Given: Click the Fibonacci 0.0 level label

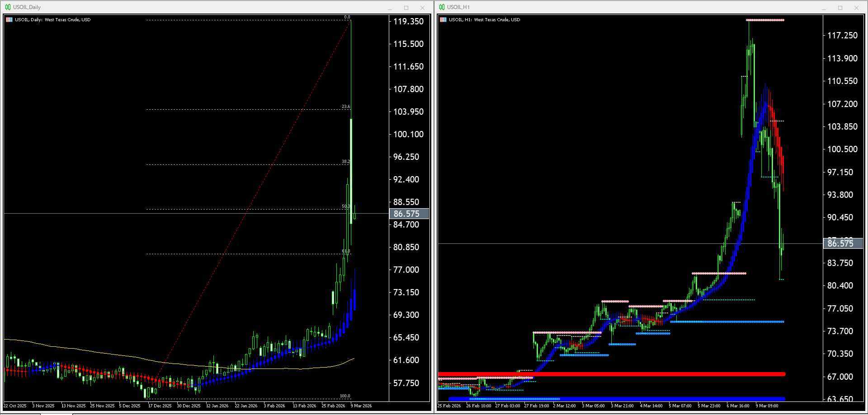Looking at the screenshot, I should (347, 17).
